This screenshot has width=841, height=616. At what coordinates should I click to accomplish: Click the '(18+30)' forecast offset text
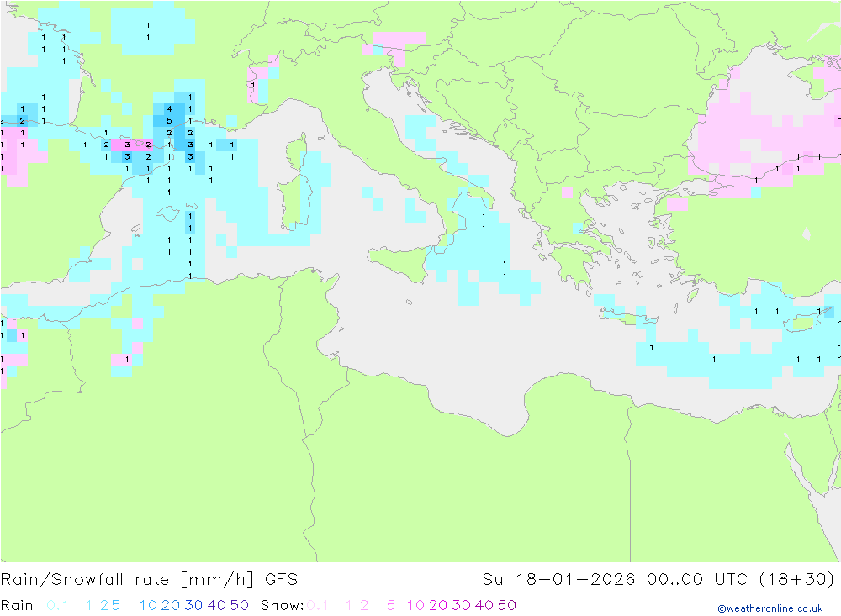pyautogui.click(x=797, y=580)
